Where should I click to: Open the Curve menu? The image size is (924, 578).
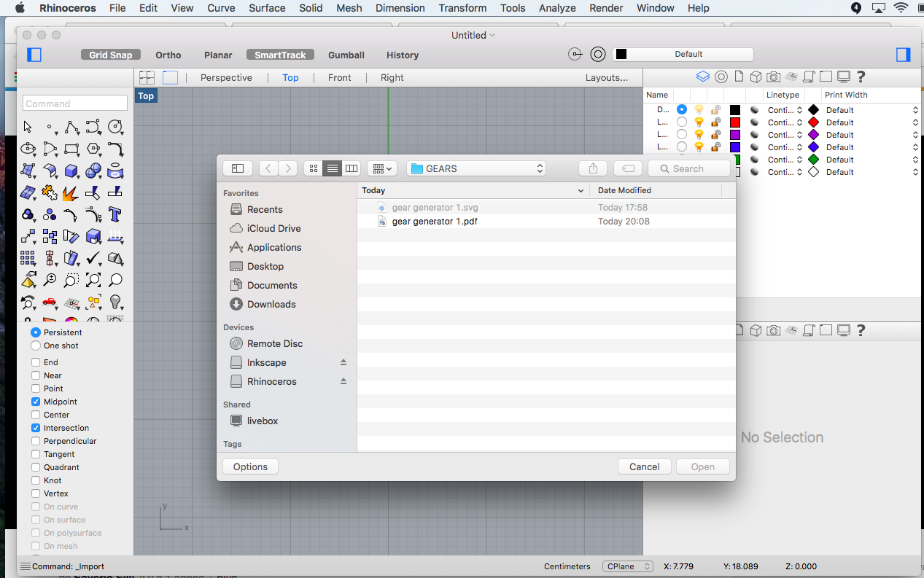[x=221, y=8]
